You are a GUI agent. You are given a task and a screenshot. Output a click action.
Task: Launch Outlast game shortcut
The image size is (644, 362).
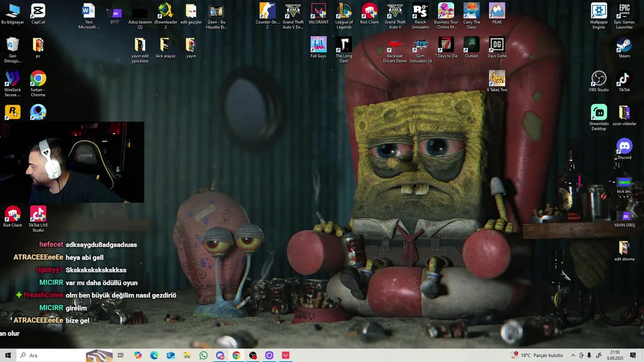[x=471, y=48]
